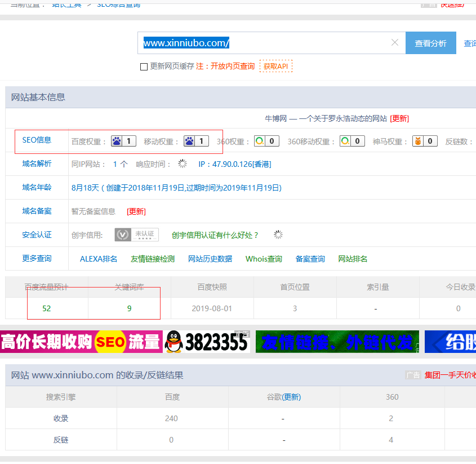
Task: Open the SEO信息 row label
Action: click(37, 140)
